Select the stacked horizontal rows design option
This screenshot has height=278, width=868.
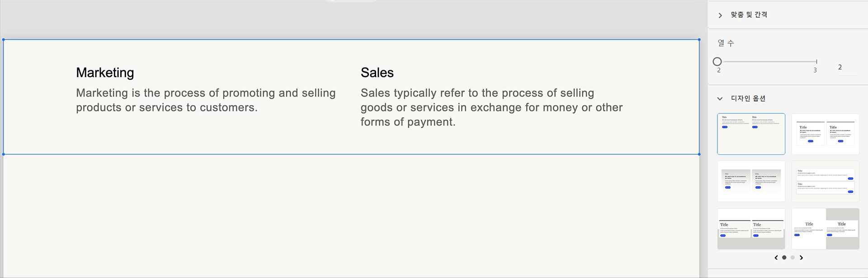click(x=825, y=181)
